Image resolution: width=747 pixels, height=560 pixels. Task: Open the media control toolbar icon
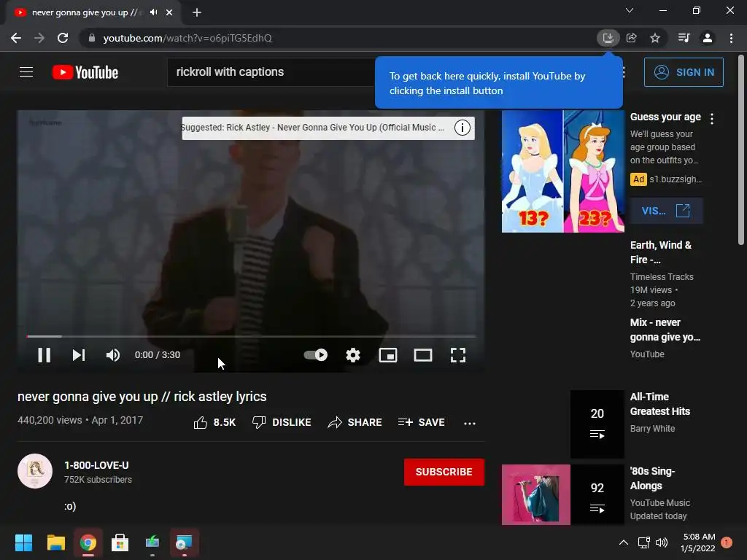pos(684,38)
